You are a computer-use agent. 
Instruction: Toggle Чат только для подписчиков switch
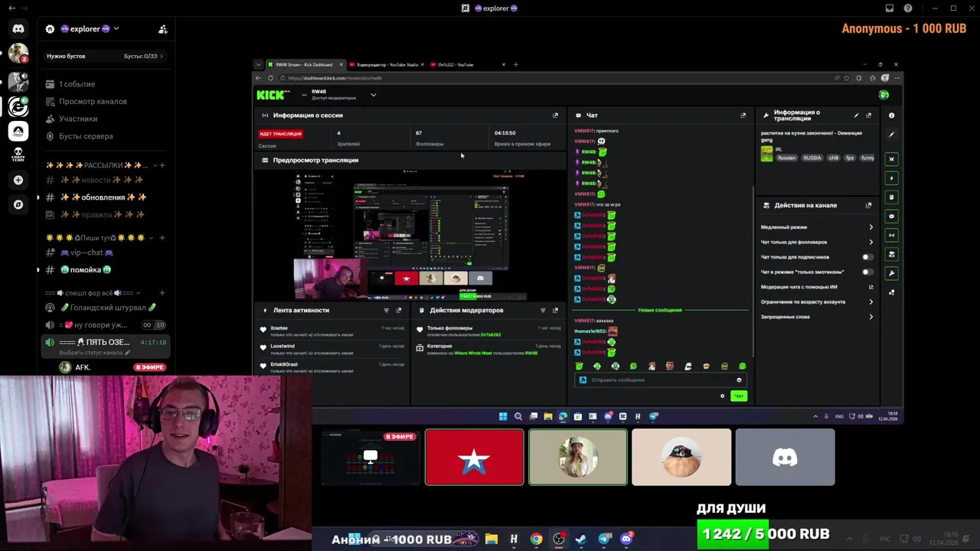point(867,257)
